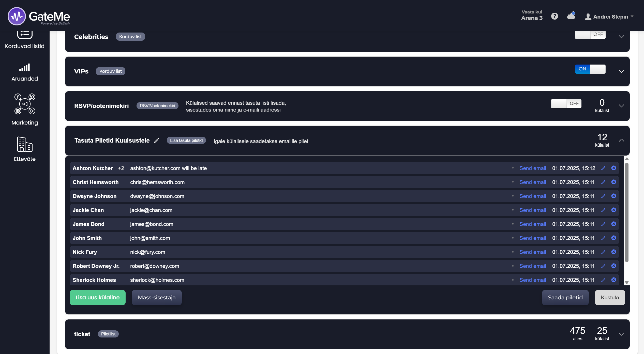Collapse Tasuta Piletid Kuulsustele section

[x=621, y=140]
